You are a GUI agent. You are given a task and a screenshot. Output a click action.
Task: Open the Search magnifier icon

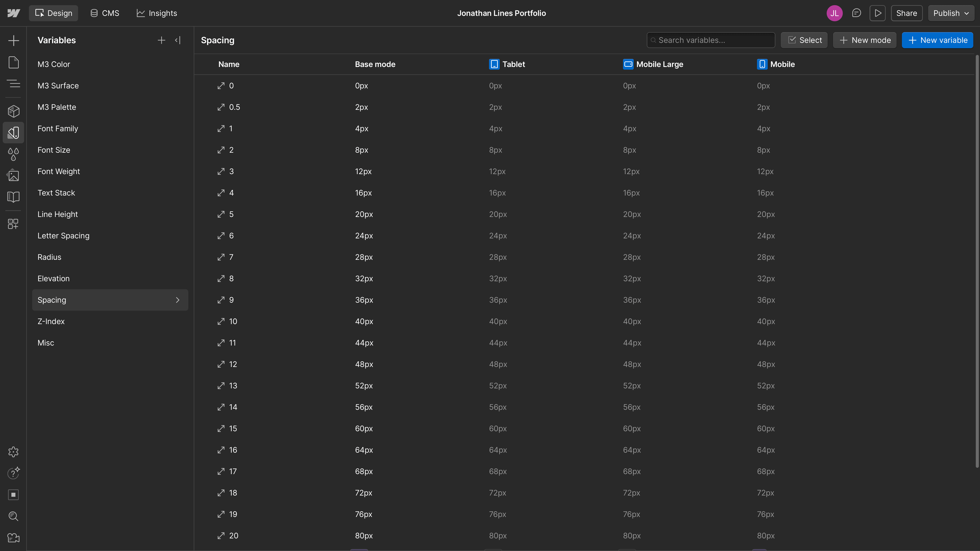[x=13, y=516]
